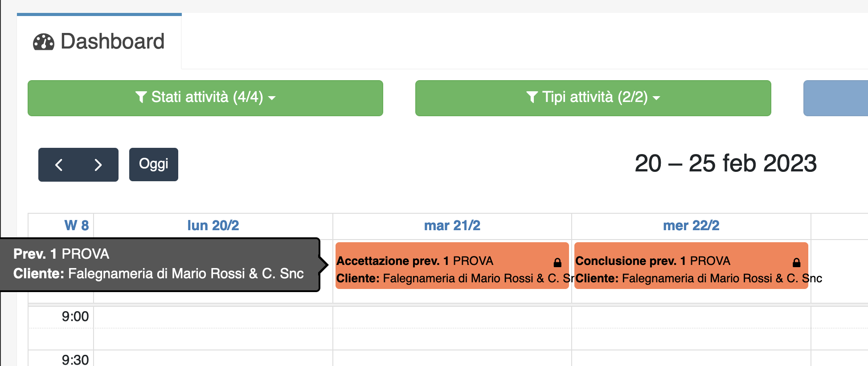Open the Tipi attività filter dropdown
Image resolution: width=868 pixels, height=366 pixels.
click(593, 98)
